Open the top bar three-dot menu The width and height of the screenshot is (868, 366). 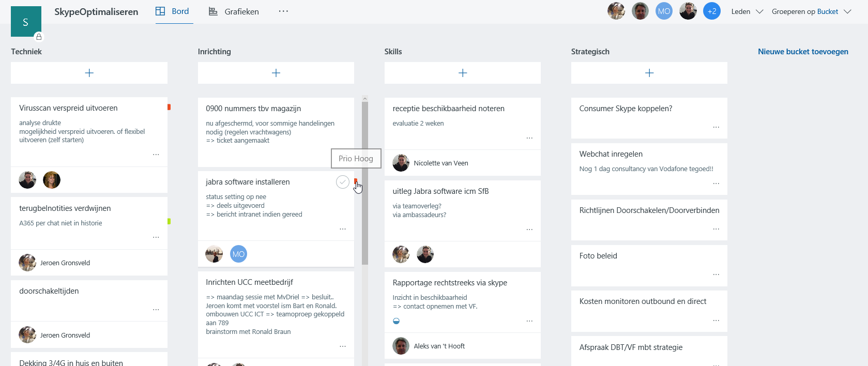pyautogui.click(x=283, y=11)
